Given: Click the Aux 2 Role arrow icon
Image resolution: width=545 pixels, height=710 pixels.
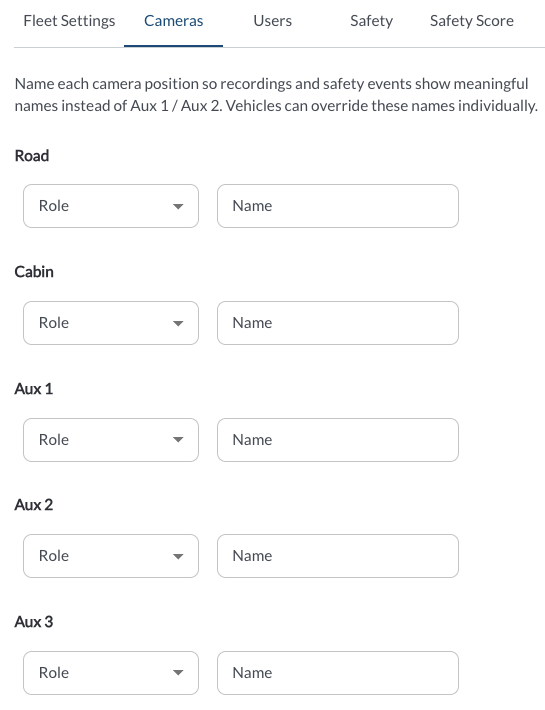Looking at the screenshot, I should click(178, 556).
